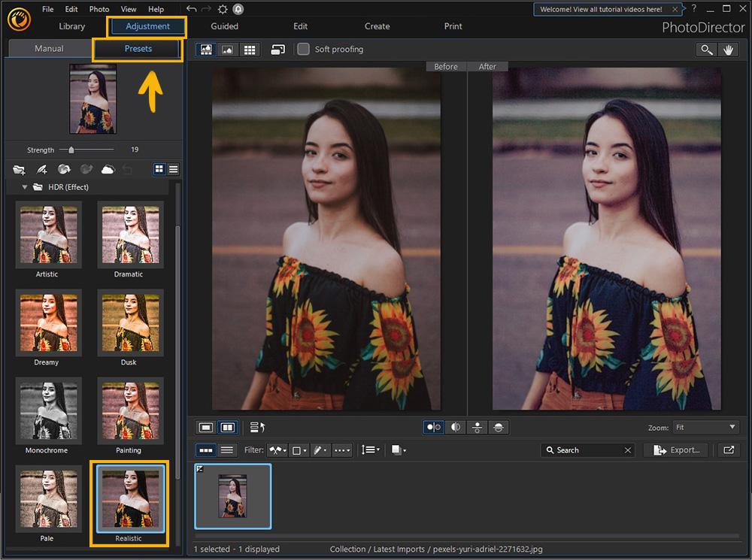752x560 pixels.
Task: Open the Photo menu
Action: point(99,9)
